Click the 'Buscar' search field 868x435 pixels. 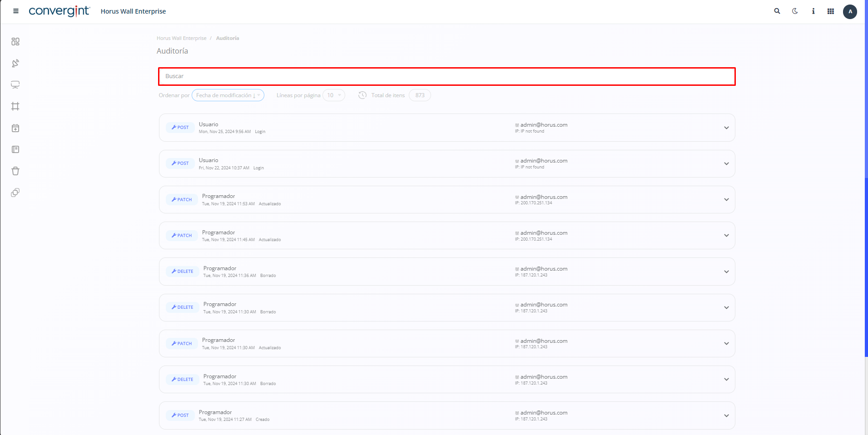tap(446, 76)
